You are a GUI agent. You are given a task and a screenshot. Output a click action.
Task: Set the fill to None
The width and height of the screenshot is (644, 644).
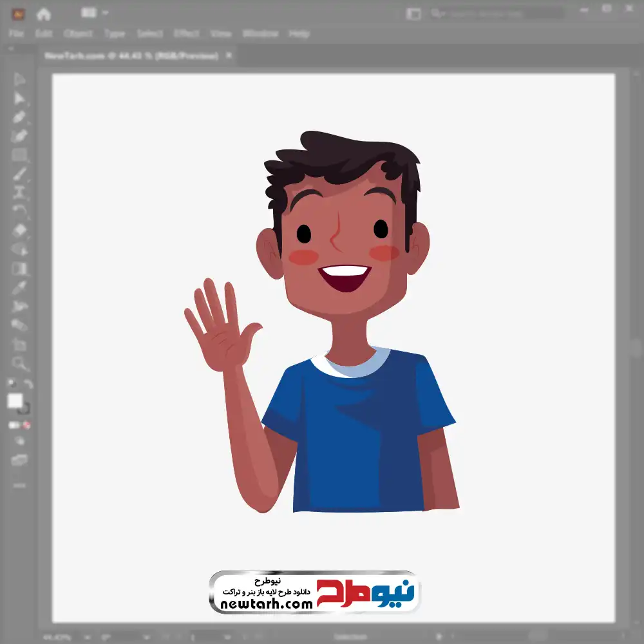[x=27, y=425]
